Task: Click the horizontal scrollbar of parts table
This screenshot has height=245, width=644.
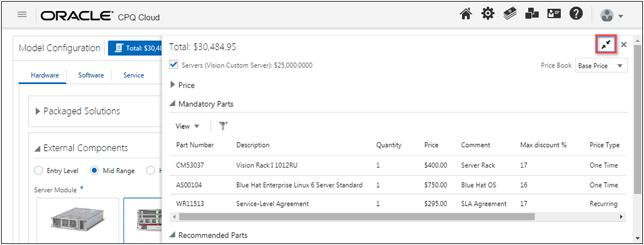Action: (x=355, y=217)
